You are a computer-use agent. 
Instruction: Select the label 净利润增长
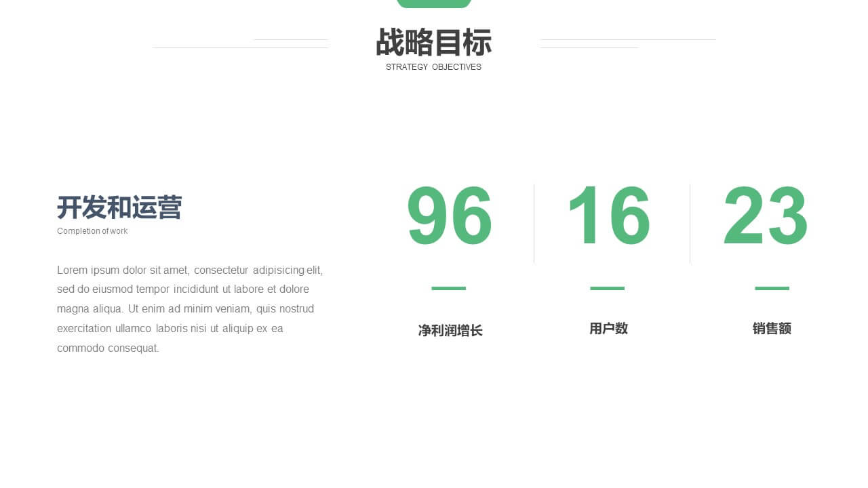coord(450,331)
